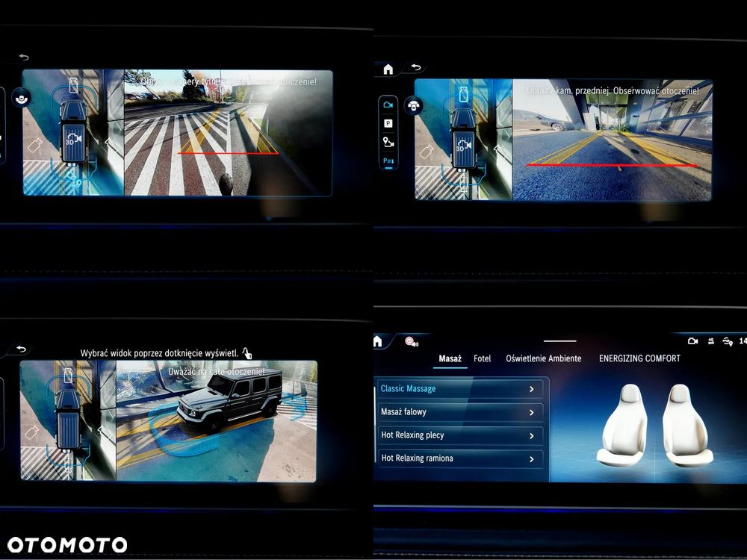Tap the rear camera live image

pyautogui.click(x=228, y=132)
